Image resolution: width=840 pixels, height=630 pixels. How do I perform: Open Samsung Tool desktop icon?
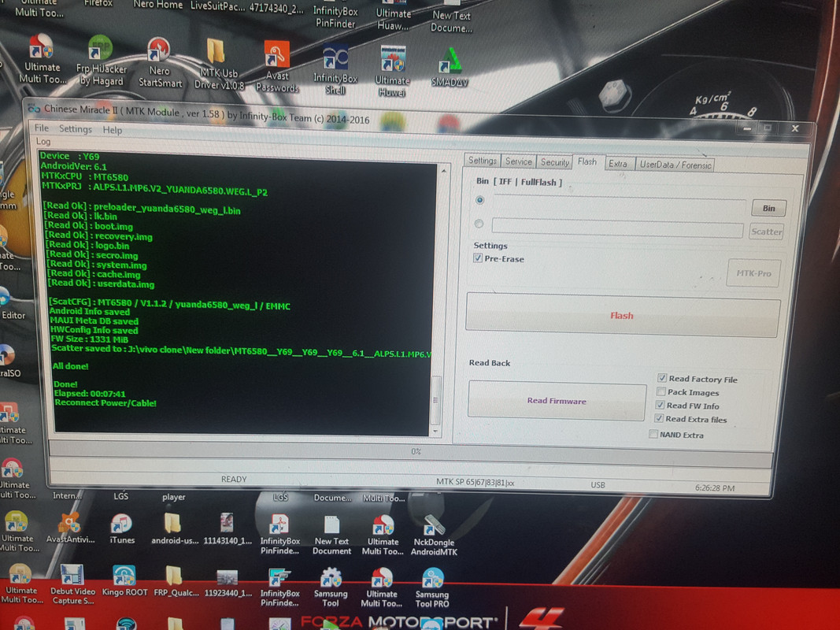pos(331,587)
